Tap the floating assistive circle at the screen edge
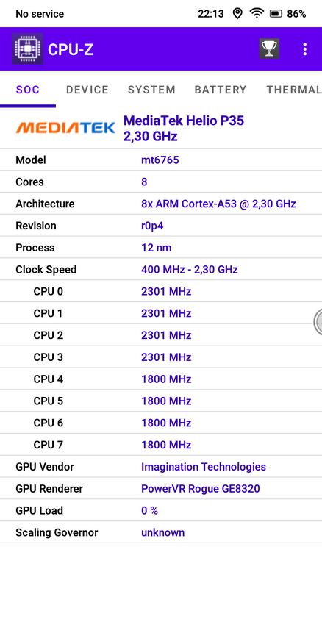 click(x=318, y=321)
